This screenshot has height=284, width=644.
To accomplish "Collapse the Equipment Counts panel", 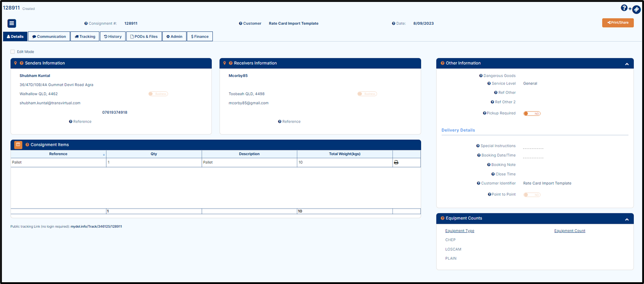I will (x=626, y=219).
